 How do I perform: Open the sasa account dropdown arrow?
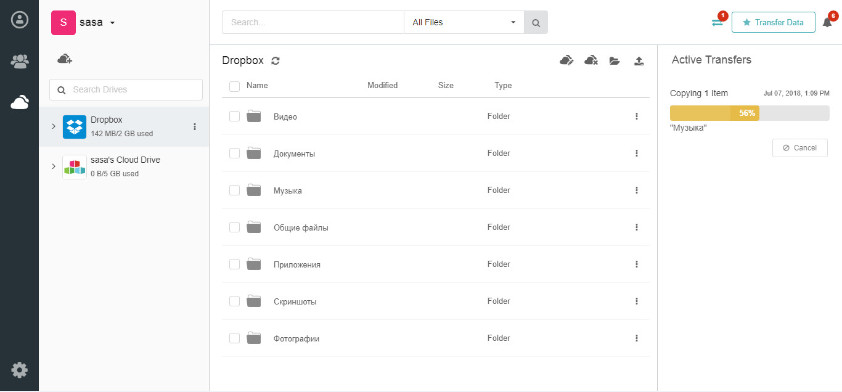(112, 23)
